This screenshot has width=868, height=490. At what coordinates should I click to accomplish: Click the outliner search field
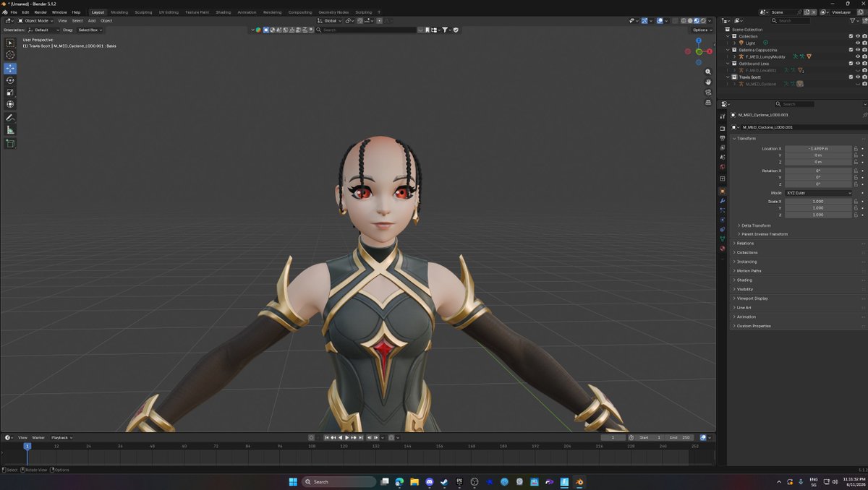[790, 21]
